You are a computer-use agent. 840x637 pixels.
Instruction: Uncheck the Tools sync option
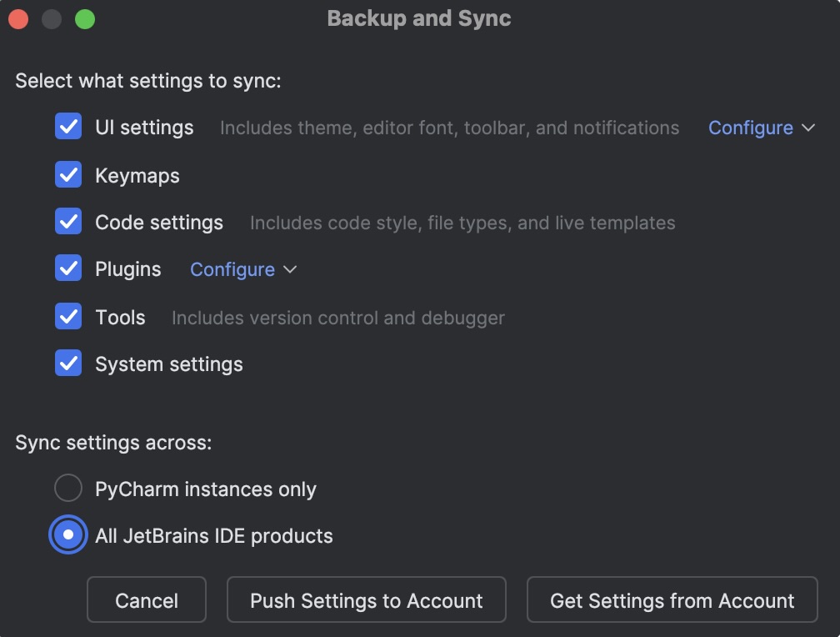pyautogui.click(x=68, y=317)
